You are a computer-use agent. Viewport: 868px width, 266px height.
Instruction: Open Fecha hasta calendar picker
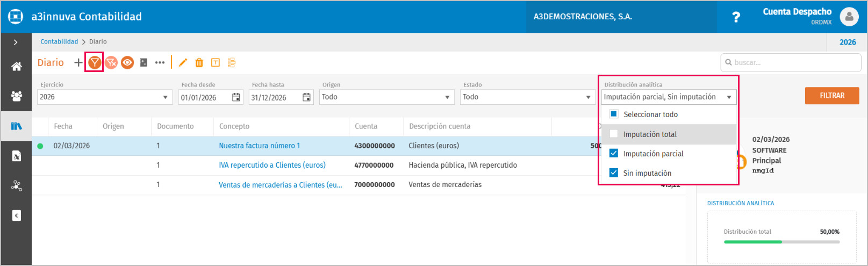pyautogui.click(x=306, y=97)
